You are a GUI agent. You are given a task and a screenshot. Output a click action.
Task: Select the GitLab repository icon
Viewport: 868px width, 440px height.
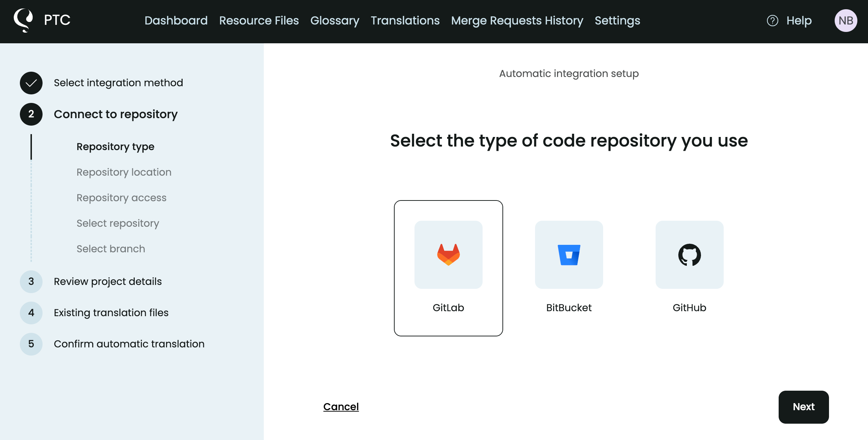pos(448,255)
